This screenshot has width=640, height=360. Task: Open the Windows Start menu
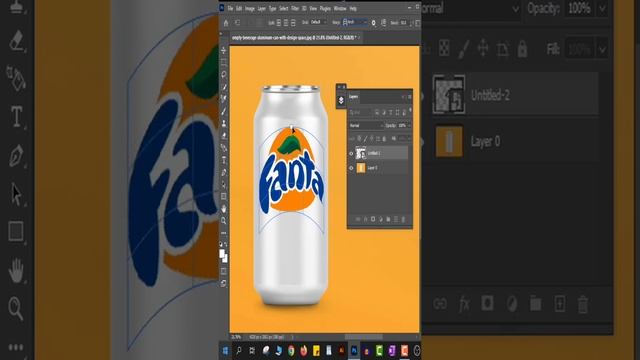225,351
